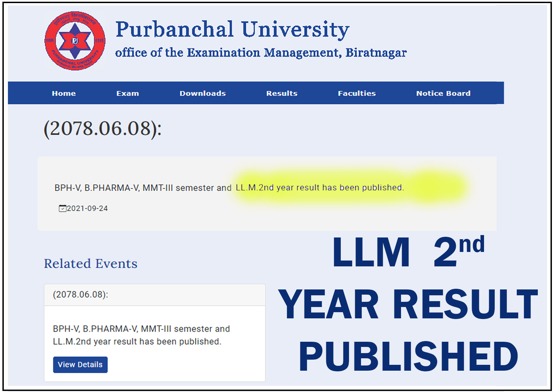Screen dimensions: 555x392
Task: Go to the Exam menu
Action: tap(127, 93)
